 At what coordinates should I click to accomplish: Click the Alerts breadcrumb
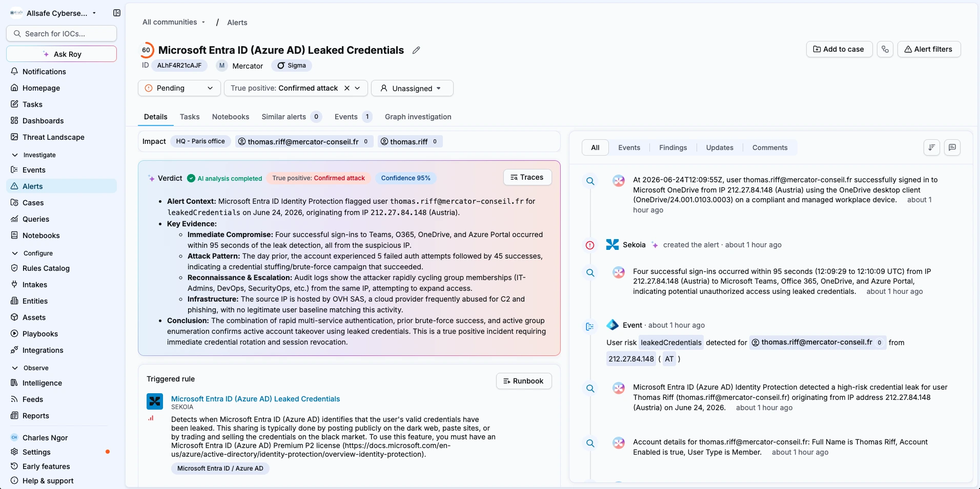click(x=237, y=23)
